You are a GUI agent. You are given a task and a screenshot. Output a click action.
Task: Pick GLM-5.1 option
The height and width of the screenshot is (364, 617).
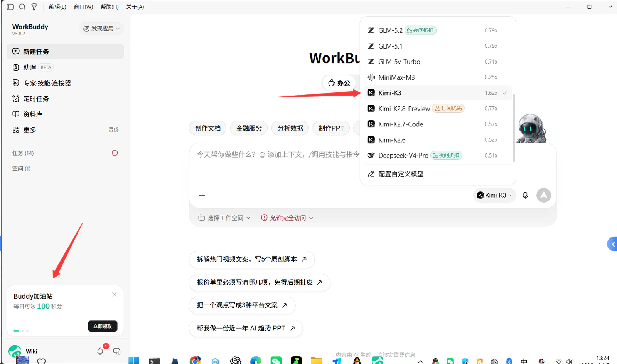438,46
